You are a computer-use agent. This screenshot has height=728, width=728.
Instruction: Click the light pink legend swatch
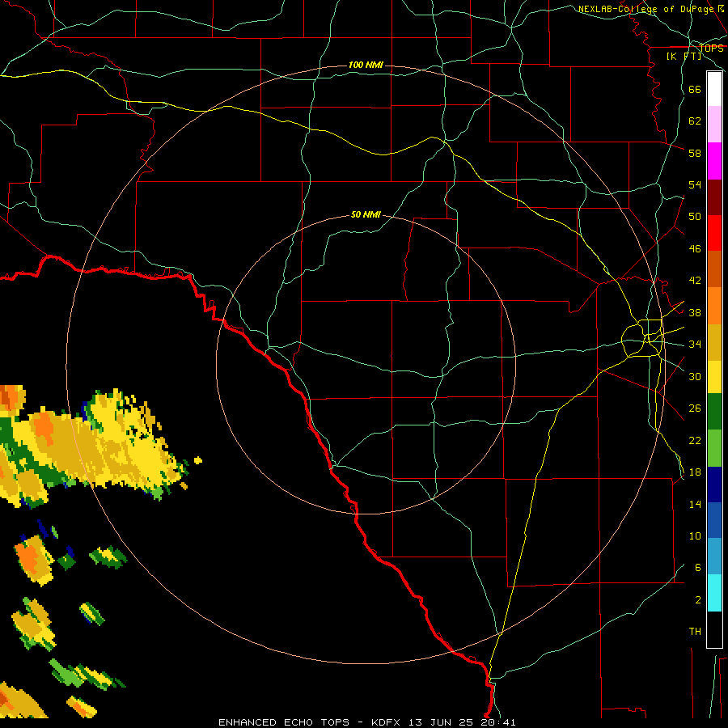pos(714,124)
